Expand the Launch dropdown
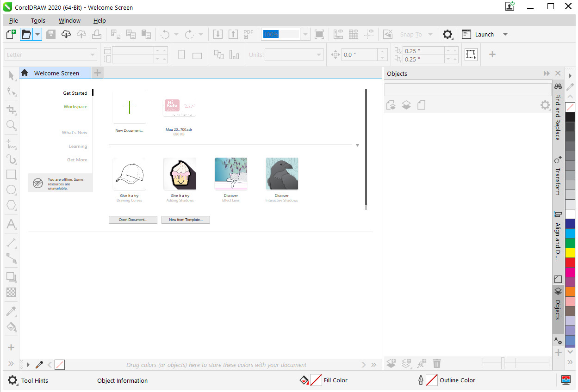Screen dimensions: 578x392 pyautogui.click(x=505, y=34)
